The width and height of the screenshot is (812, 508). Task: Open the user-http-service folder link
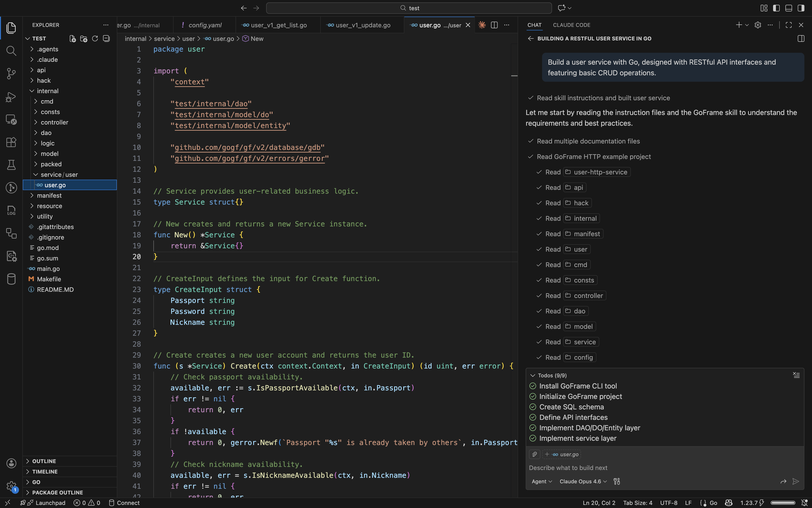596,172
